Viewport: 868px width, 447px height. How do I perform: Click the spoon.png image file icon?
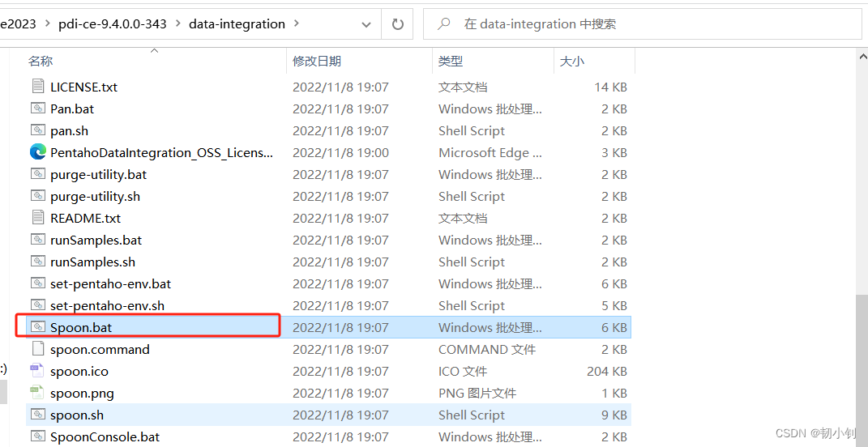pos(37,393)
